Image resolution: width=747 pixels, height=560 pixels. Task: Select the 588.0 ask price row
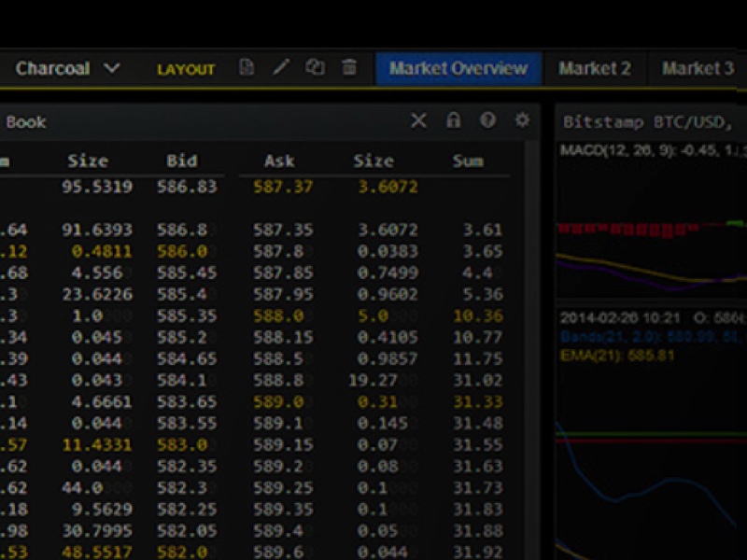[x=279, y=316]
